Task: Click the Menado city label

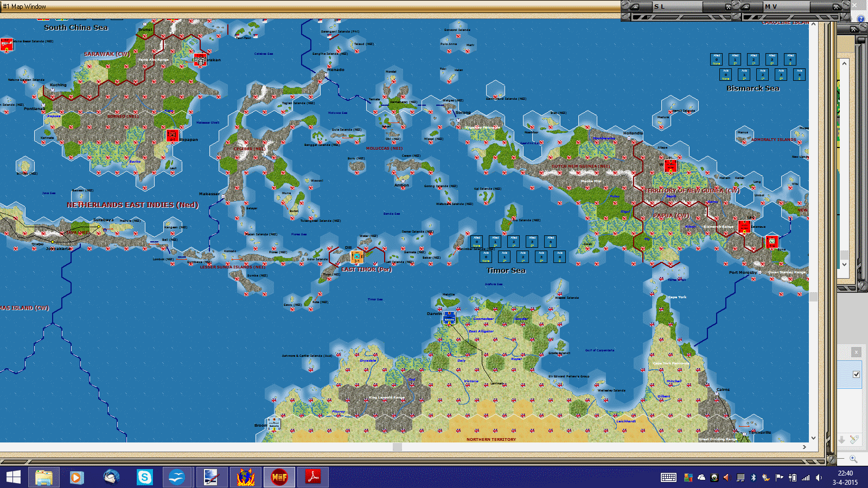Action: coord(336,70)
